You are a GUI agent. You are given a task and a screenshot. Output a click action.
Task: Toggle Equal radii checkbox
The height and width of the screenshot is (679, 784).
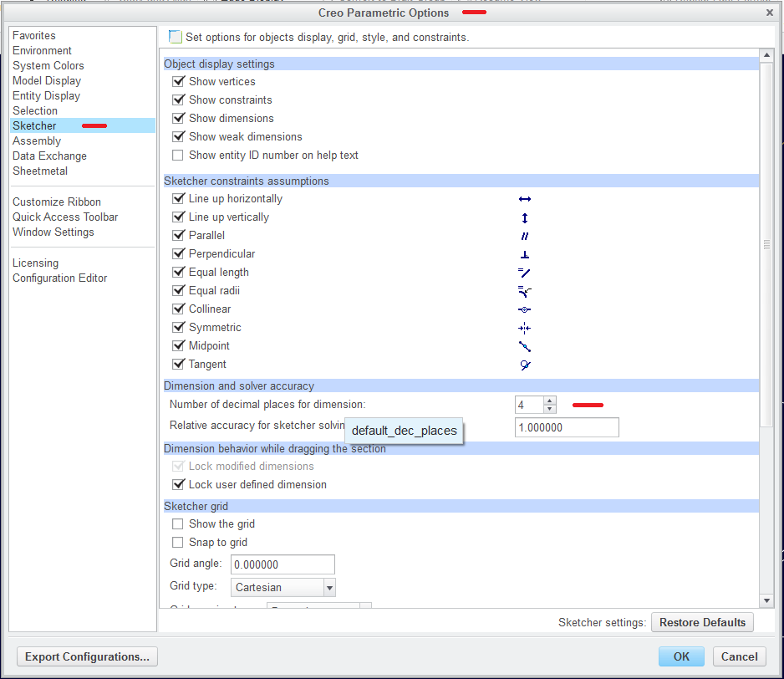[x=178, y=291]
